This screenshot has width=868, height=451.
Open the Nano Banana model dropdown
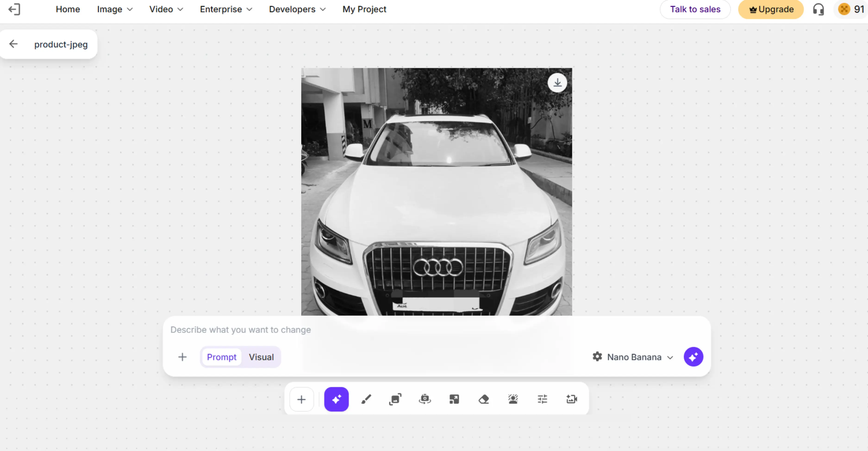(x=640, y=357)
